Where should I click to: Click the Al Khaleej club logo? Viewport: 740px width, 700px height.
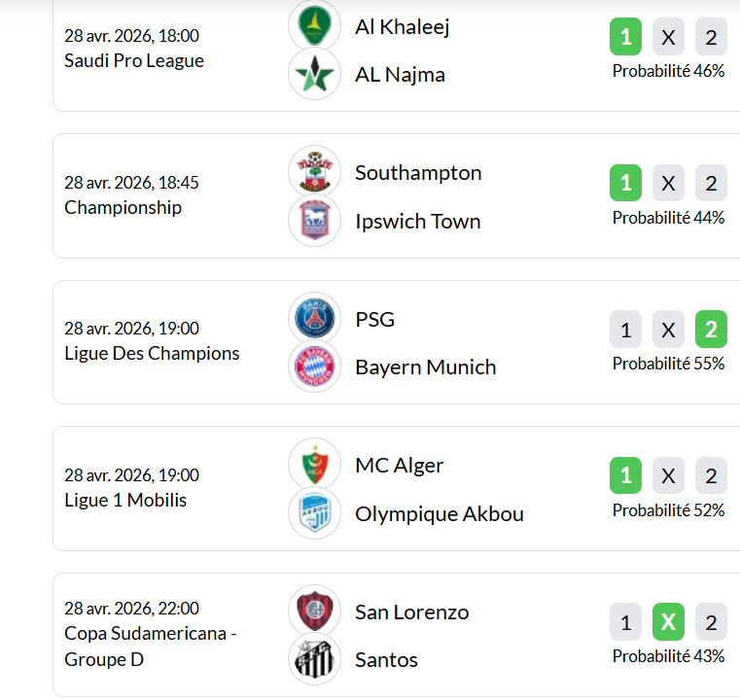[x=314, y=26]
